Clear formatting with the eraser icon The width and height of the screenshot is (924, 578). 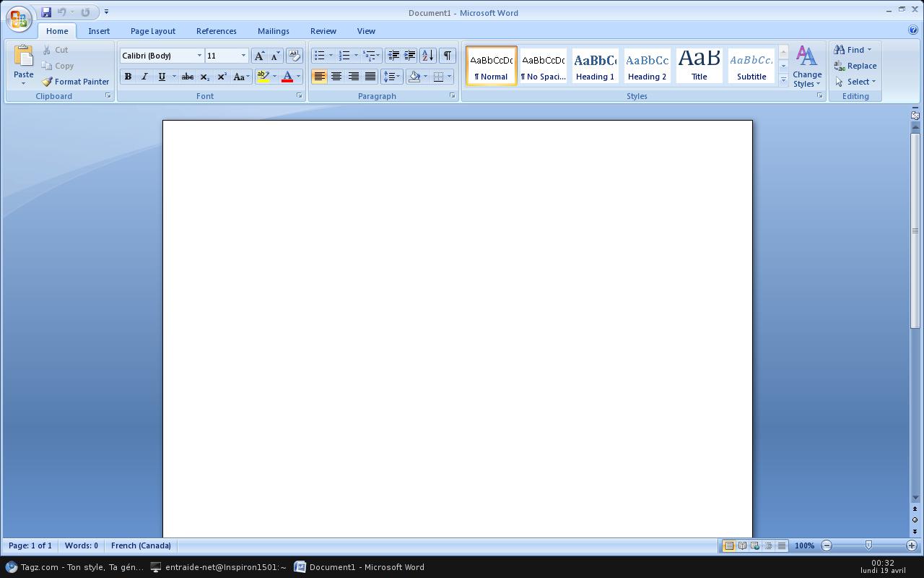294,56
